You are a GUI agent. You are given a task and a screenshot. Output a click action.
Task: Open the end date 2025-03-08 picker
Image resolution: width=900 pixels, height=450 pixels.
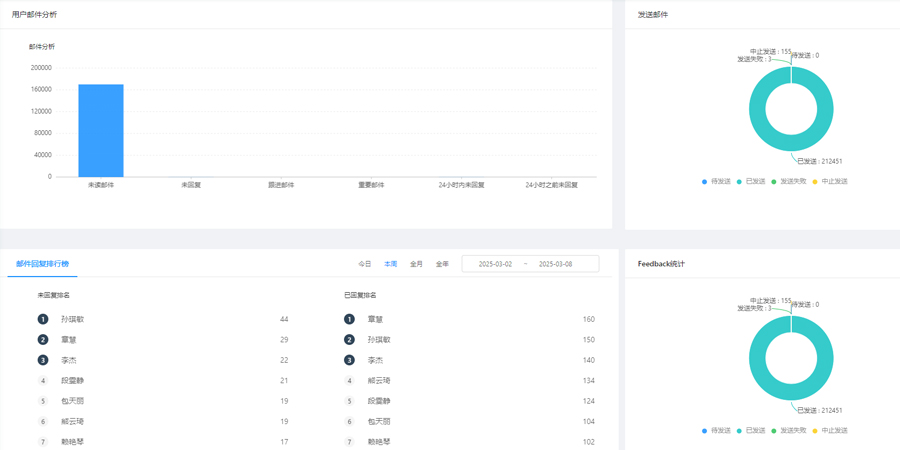[x=555, y=264]
